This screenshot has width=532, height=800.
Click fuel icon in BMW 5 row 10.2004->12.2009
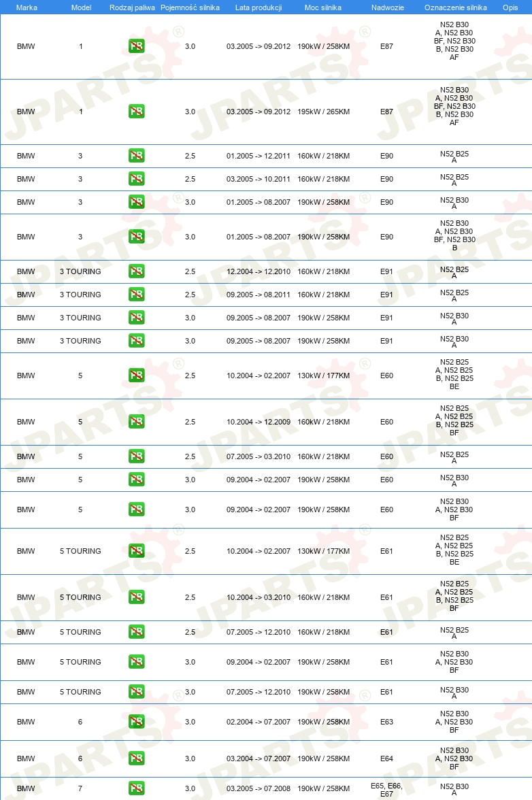[136, 422]
